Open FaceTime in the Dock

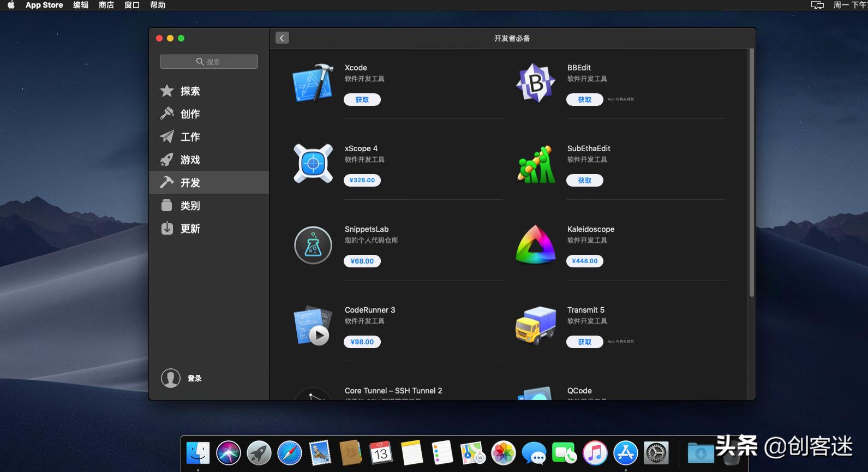[x=565, y=453]
